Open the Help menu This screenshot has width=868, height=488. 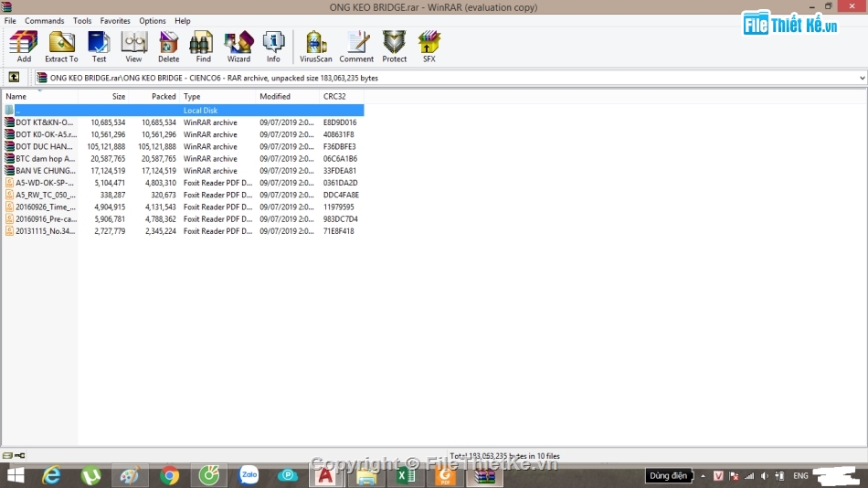coord(182,21)
